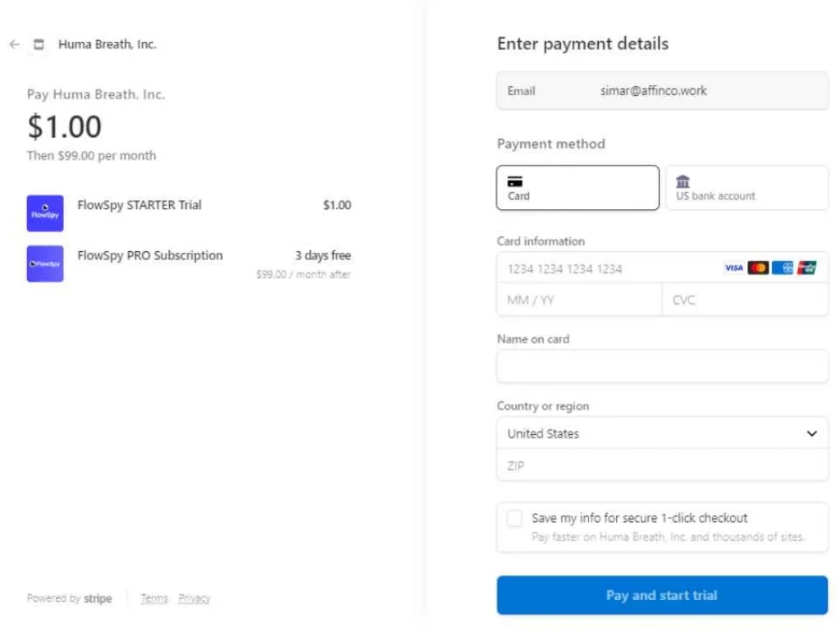Focus the ZIP code field
The image size is (840, 627).
[662, 465]
